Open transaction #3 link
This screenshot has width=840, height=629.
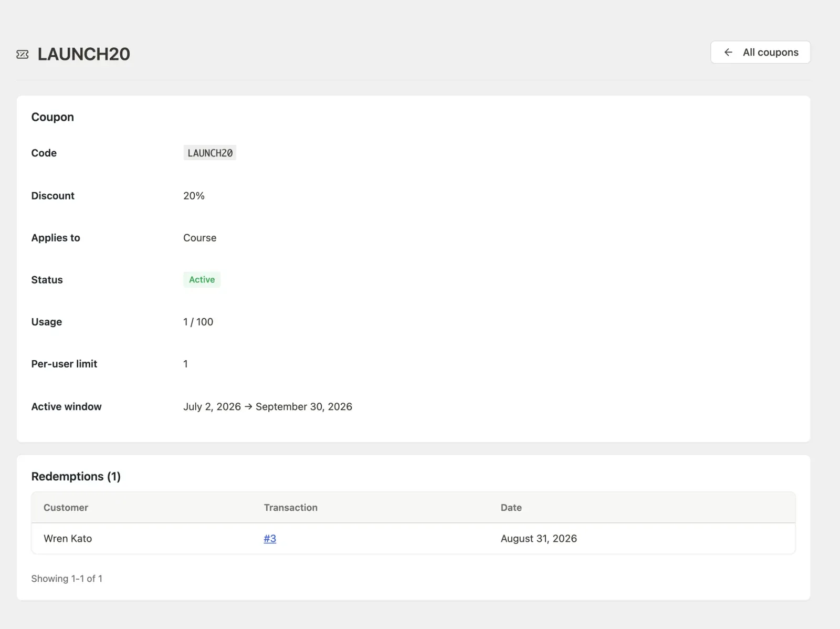pyautogui.click(x=270, y=538)
